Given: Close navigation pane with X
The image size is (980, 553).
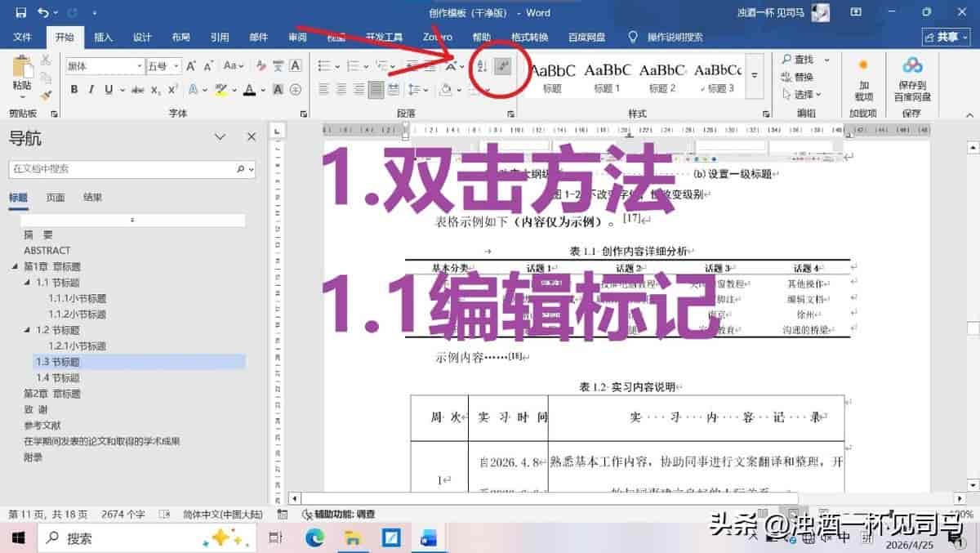Looking at the screenshot, I should [x=252, y=137].
